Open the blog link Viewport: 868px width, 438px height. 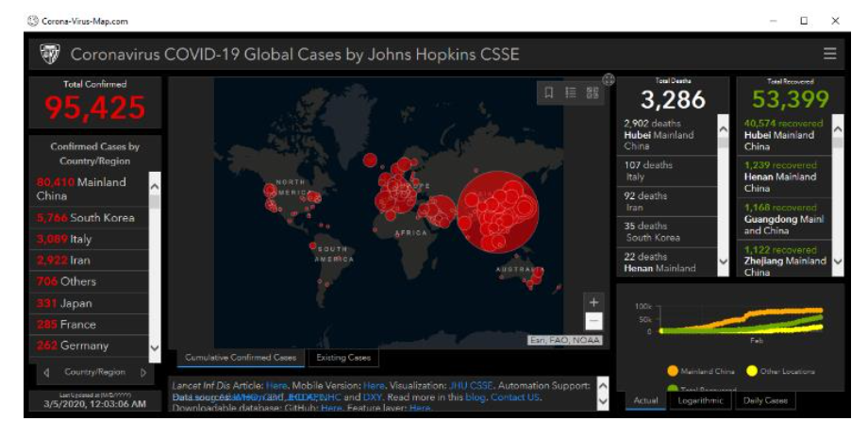pos(475,397)
